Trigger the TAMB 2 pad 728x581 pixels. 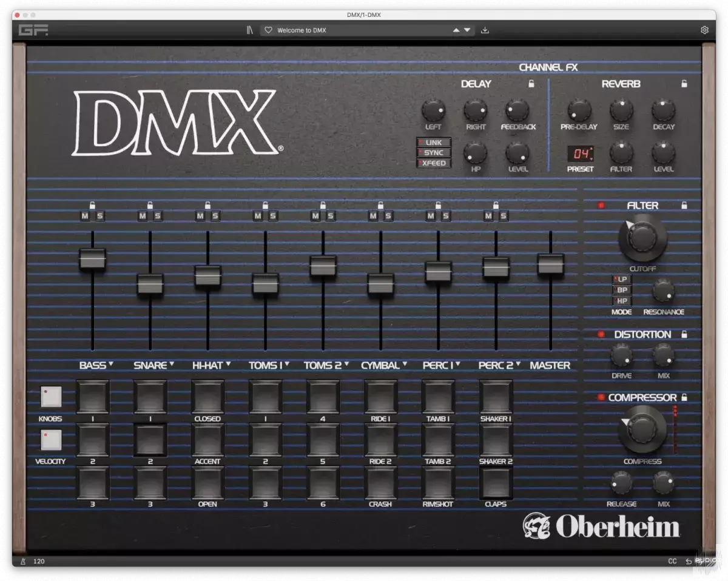click(x=438, y=440)
